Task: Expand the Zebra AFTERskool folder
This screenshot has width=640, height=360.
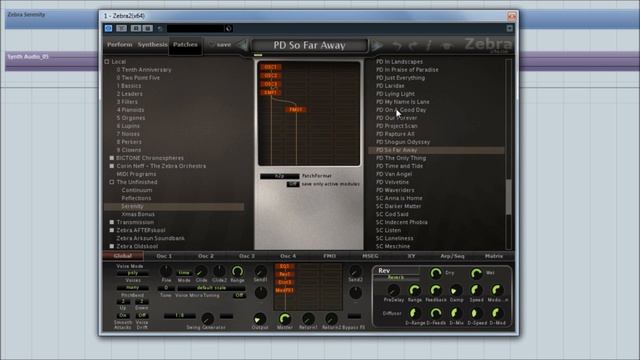Action: pyautogui.click(x=112, y=230)
